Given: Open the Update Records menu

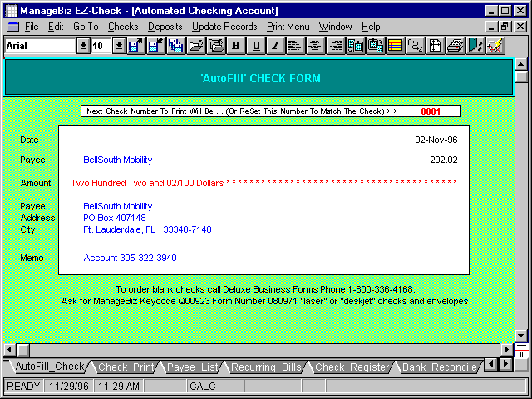Looking at the screenshot, I should pos(224,27).
